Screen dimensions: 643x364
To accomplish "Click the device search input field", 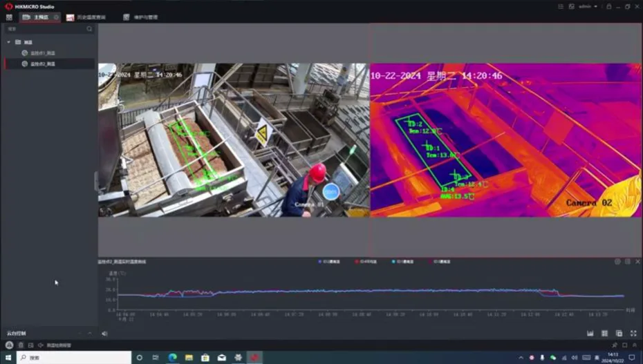I will click(x=45, y=29).
